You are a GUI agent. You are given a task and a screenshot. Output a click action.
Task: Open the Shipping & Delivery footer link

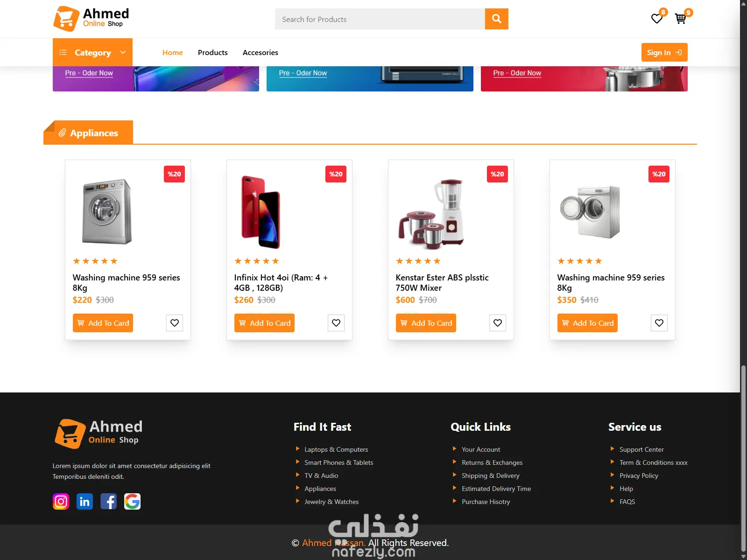point(490,476)
